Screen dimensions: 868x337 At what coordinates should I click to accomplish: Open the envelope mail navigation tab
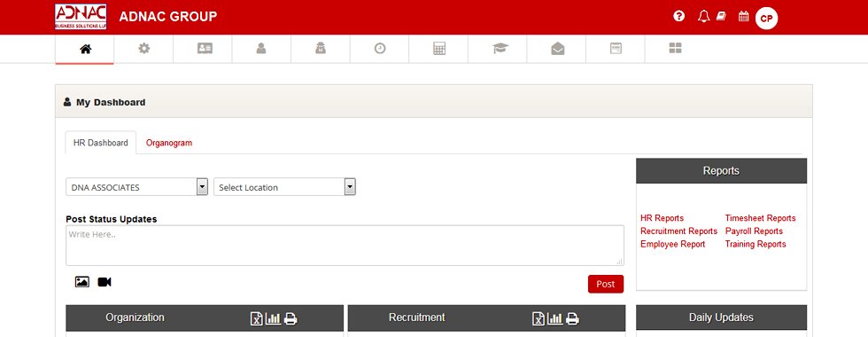tap(557, 49)
